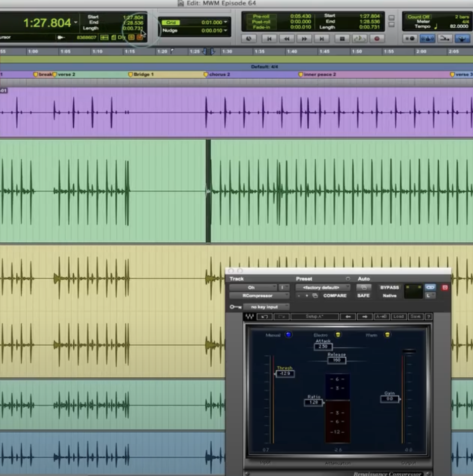The width and height of the screenshot is (473, 476).
Task: Open the Oh track selector in plugin window
Action: point(253,287)
